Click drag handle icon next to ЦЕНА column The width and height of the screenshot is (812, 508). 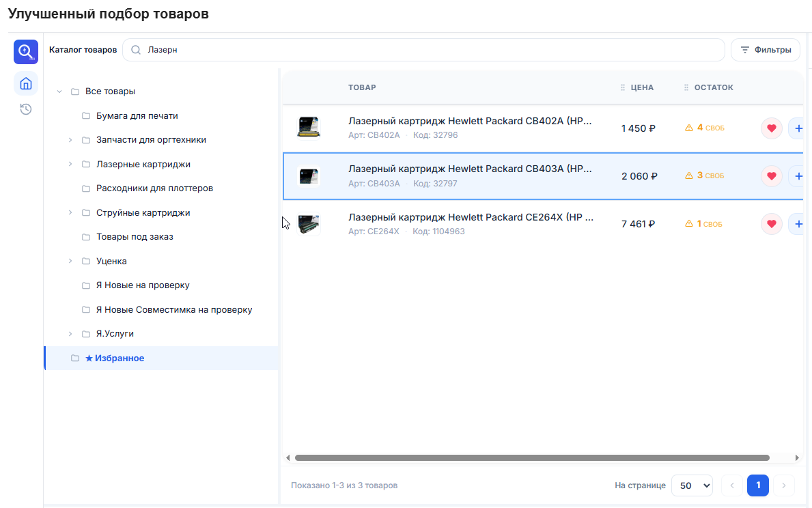pos(622,87)
